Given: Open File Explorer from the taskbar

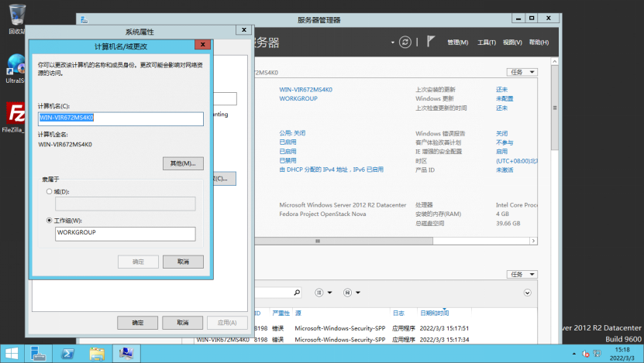Looking at the screenshot, I should 97,354.
